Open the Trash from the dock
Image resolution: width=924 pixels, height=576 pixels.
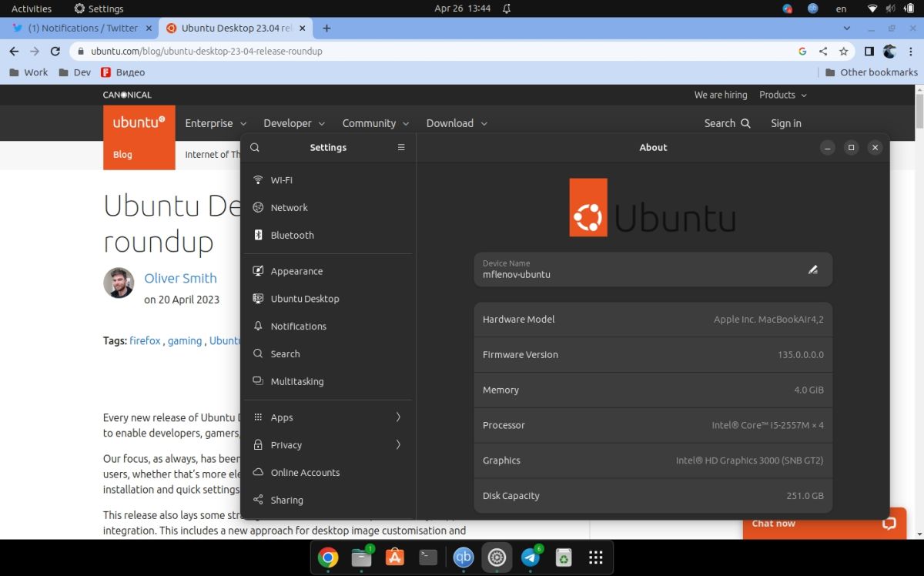564,558
